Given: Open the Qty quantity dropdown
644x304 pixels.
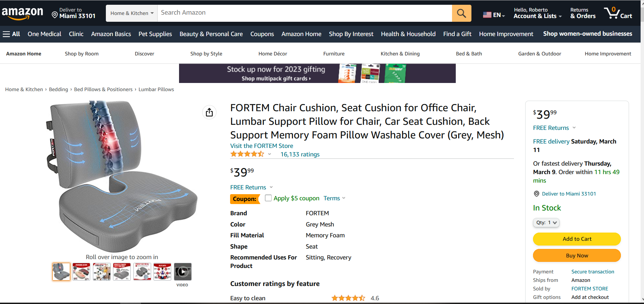Looking at the screenshot, I should [546, 223].
